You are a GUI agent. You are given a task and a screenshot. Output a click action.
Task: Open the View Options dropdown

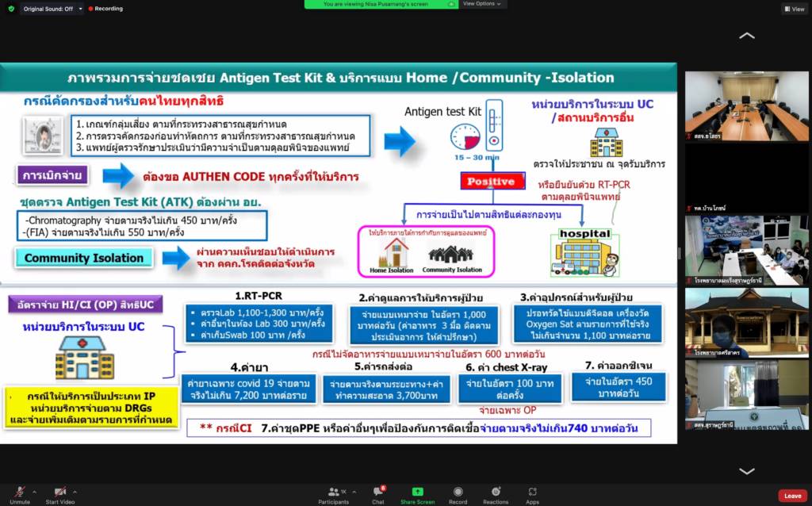tap(482, 4)
